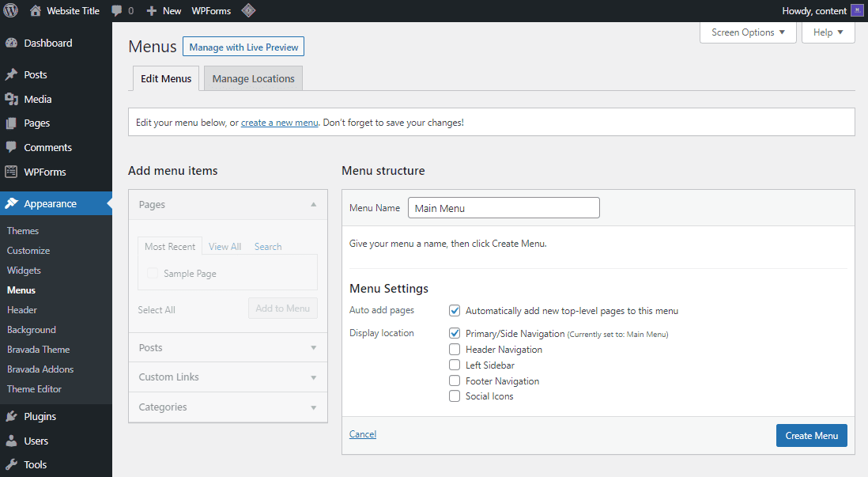The width and height of the screenshot is (868, 477).
Task: Enable Header Navigation display location
Action: pos(455,349)
